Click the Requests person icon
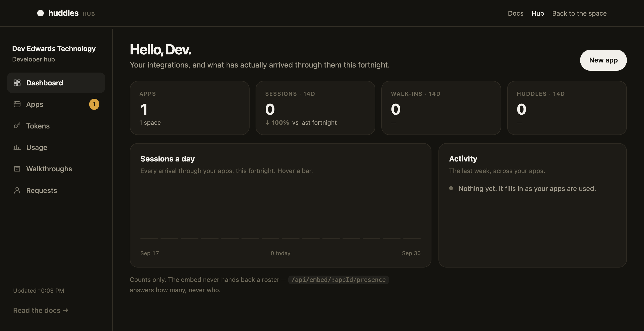This screenshot has height=331, width=644. click(x=17, y=190)
